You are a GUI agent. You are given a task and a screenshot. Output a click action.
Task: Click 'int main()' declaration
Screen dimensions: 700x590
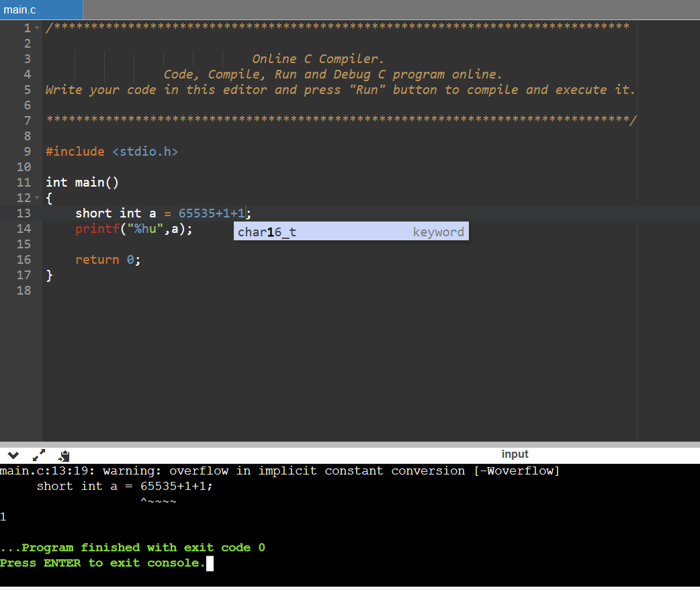click(x=82, y=183)
